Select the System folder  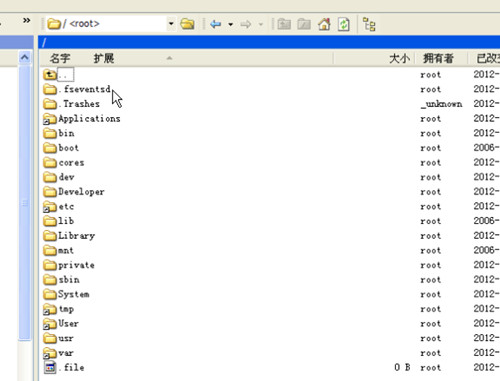pyautogui.click(x=66, y=294)
